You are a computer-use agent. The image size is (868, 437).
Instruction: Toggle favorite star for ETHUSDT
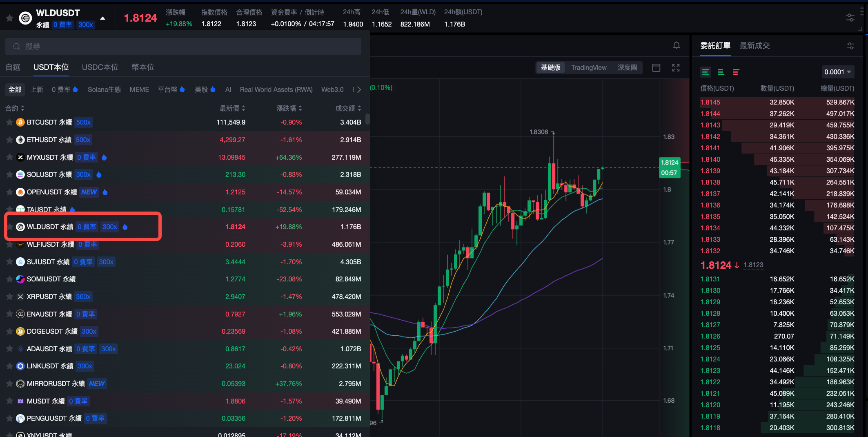pos(9,140)
